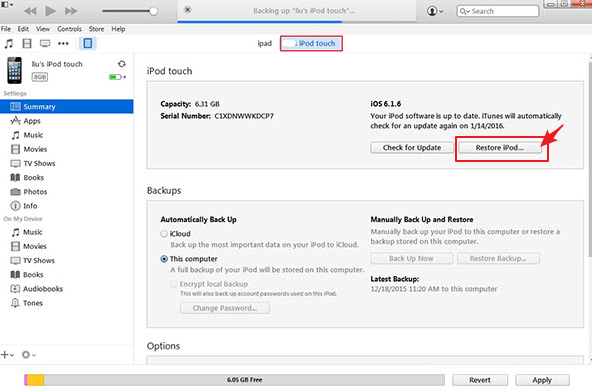Image resolution: width=592 pixels, height=392 pixels.
Task: Click Back Up Now button
Action: tap(411, 258)
